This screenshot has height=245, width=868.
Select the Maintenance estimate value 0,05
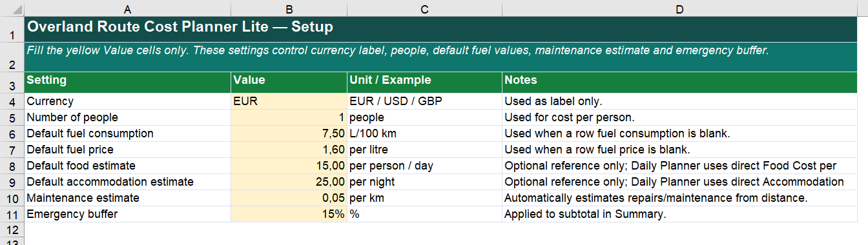[x=289, y=198]
